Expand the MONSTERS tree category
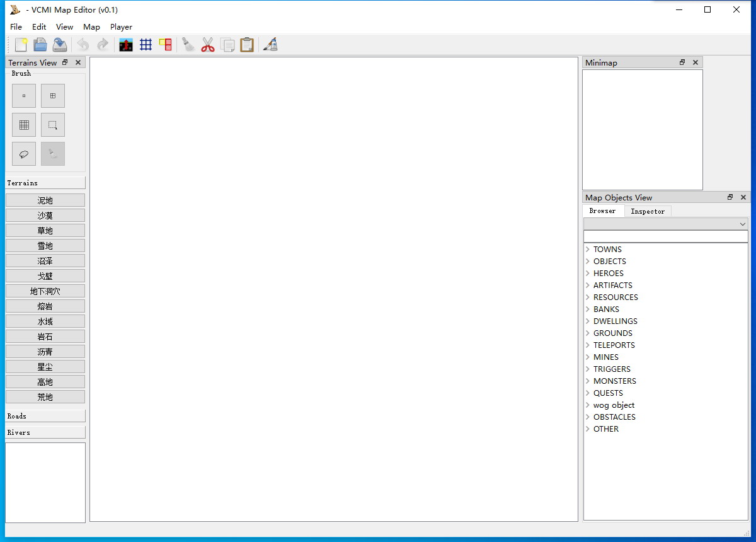756x542 pixels. click(x=588, y=381)
